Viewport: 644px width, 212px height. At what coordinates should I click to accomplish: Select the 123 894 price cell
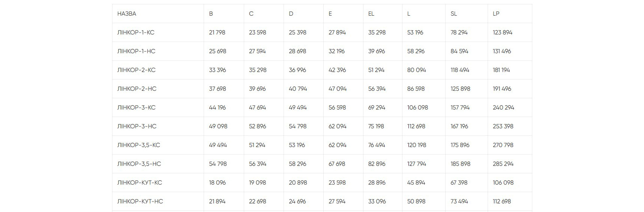click(x=503, y=33)
